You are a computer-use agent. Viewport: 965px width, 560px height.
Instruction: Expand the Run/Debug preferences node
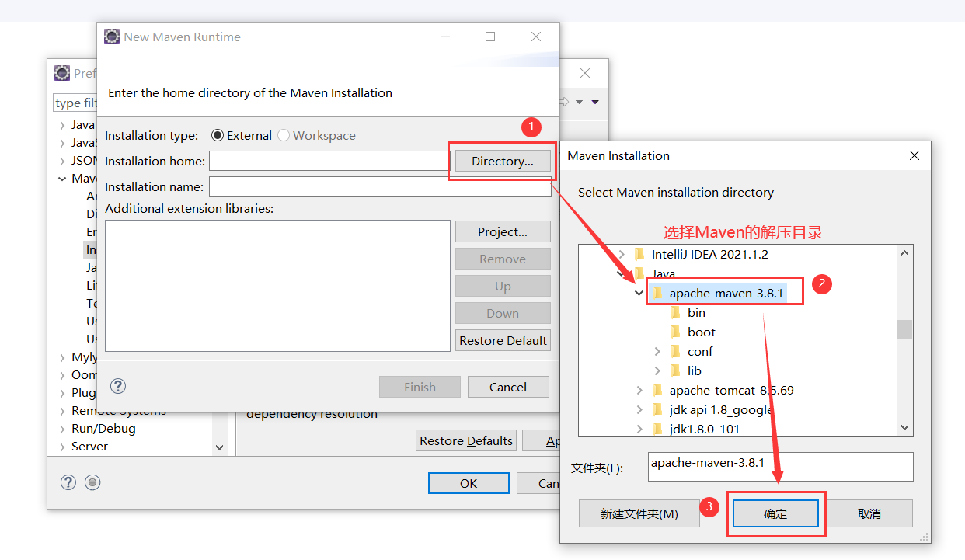(62, 429)
